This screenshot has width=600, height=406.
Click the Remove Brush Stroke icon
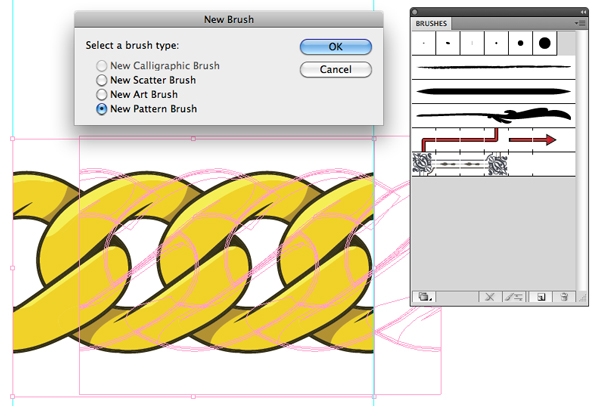click(x=490, y=297)
